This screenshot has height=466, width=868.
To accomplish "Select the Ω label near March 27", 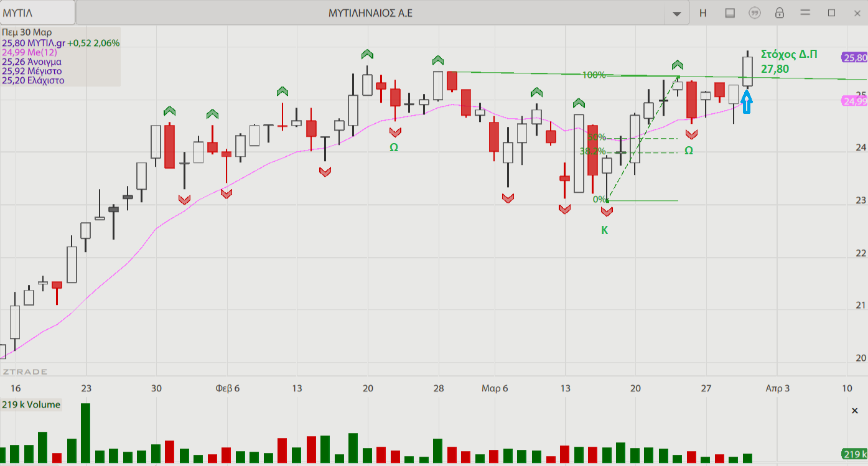I will click(x=689, y=151).
